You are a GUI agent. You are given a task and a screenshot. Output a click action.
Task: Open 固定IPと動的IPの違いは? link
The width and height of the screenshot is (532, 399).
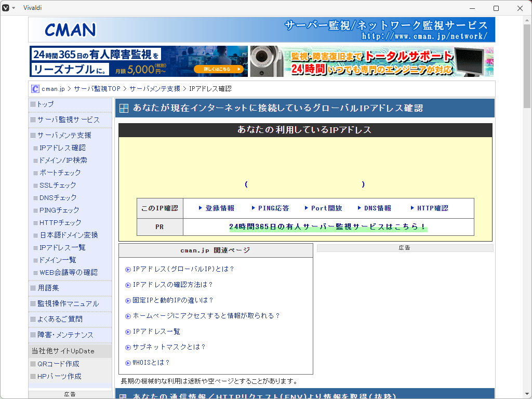pos(173,300)
